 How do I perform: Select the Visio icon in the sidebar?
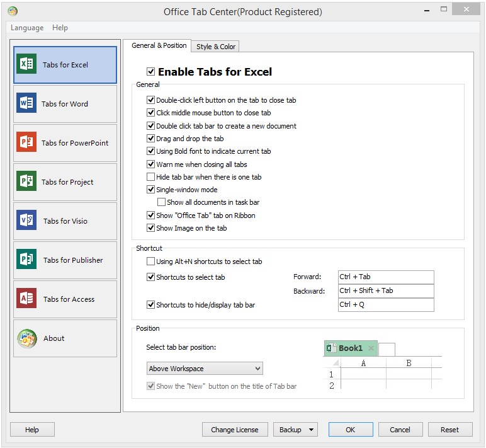pos(26,220)
